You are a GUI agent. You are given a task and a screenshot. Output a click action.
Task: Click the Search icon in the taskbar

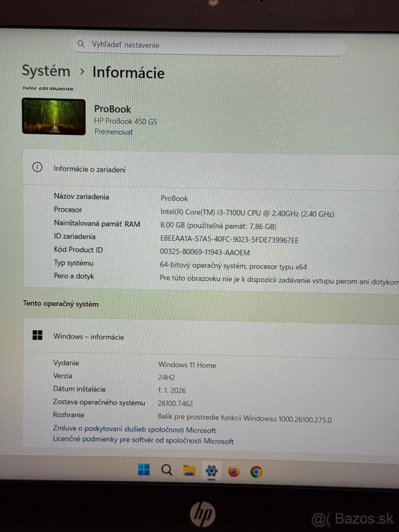coord(166,471)
